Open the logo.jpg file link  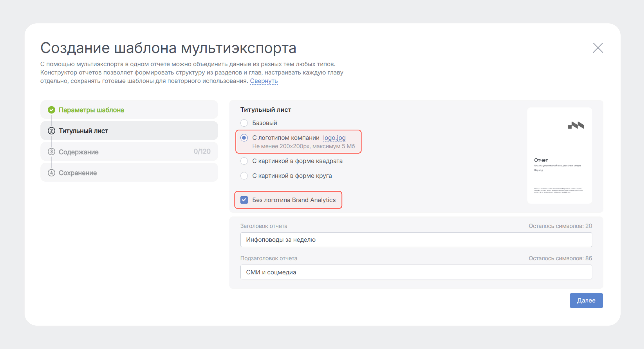click(334, 138)
